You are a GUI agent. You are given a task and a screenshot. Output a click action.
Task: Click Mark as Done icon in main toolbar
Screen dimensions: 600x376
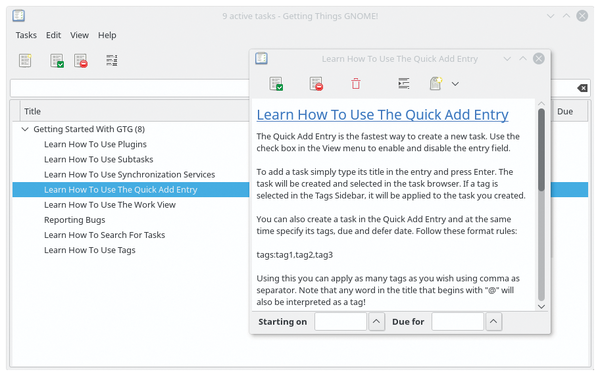pos(57,60)
